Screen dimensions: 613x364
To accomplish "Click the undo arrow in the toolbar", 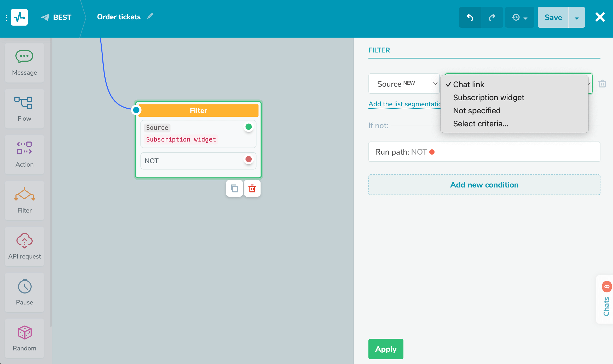I will tap(470, 17).
